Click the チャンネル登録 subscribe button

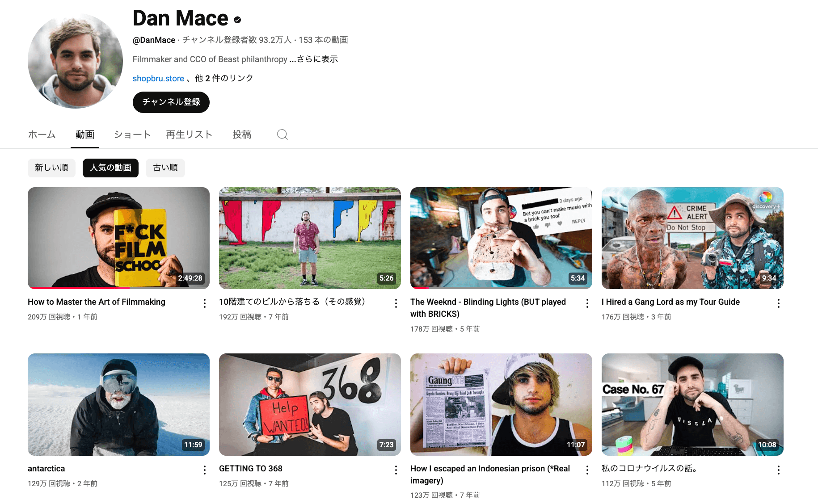171,102
